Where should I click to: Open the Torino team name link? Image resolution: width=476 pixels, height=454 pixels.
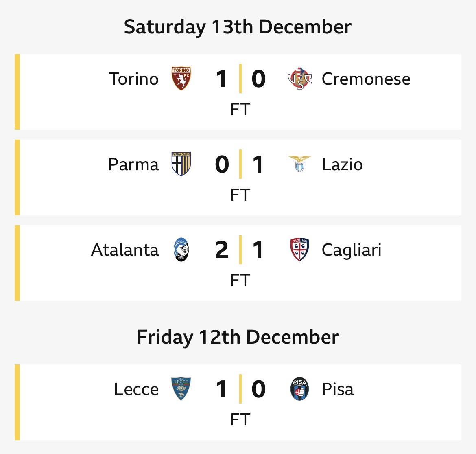pos(134,79)
